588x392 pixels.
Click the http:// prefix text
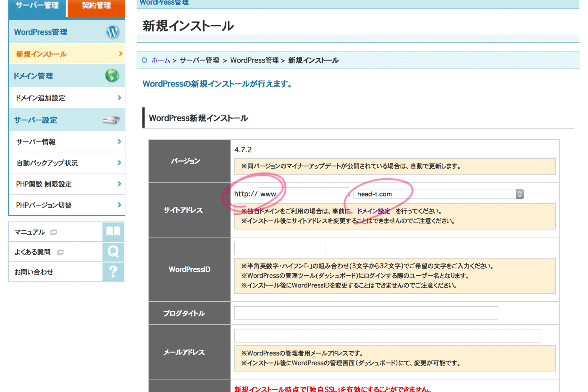coord(246,194)
